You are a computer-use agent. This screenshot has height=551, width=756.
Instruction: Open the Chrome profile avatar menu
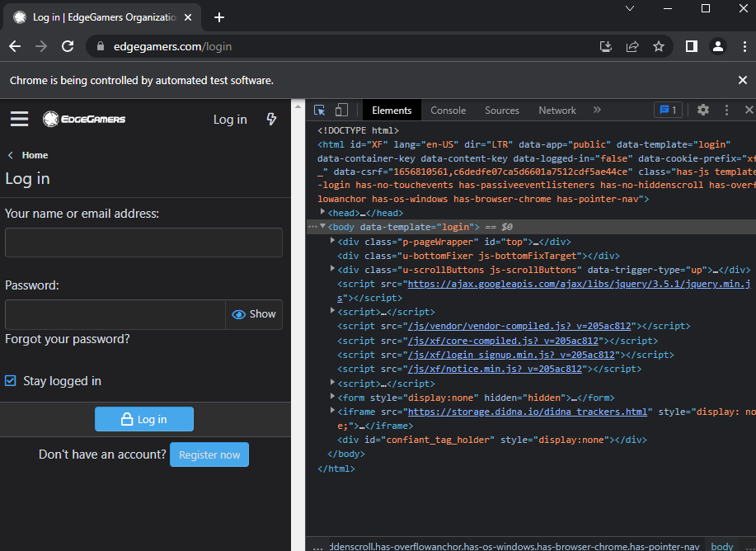coord(718,46)
